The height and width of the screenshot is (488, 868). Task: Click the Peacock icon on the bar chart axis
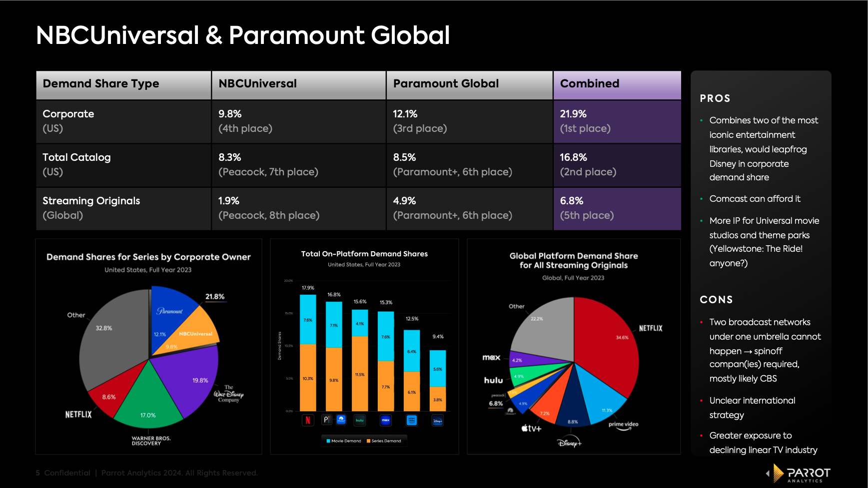[326, 420]
